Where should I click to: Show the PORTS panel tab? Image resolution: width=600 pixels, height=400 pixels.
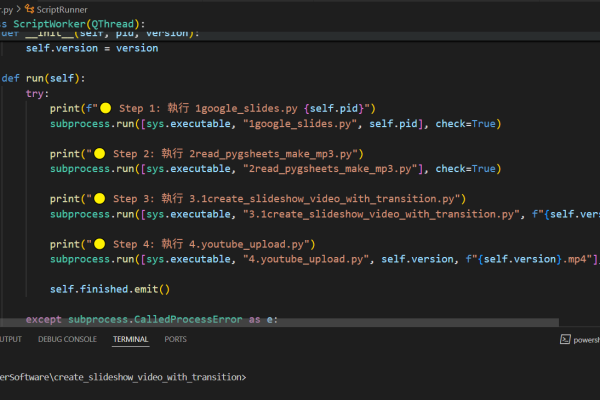pos(176,339)
